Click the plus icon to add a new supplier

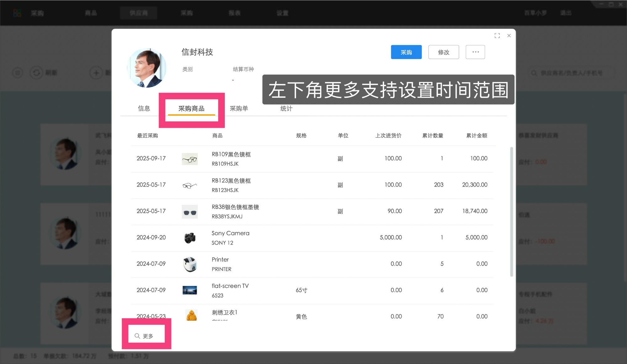(96, 73)
